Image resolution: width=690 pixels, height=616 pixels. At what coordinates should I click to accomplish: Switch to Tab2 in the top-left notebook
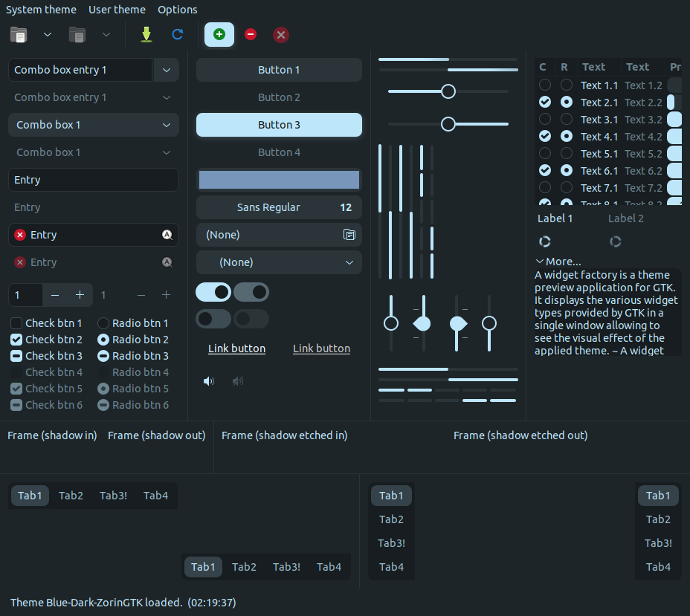71,496
